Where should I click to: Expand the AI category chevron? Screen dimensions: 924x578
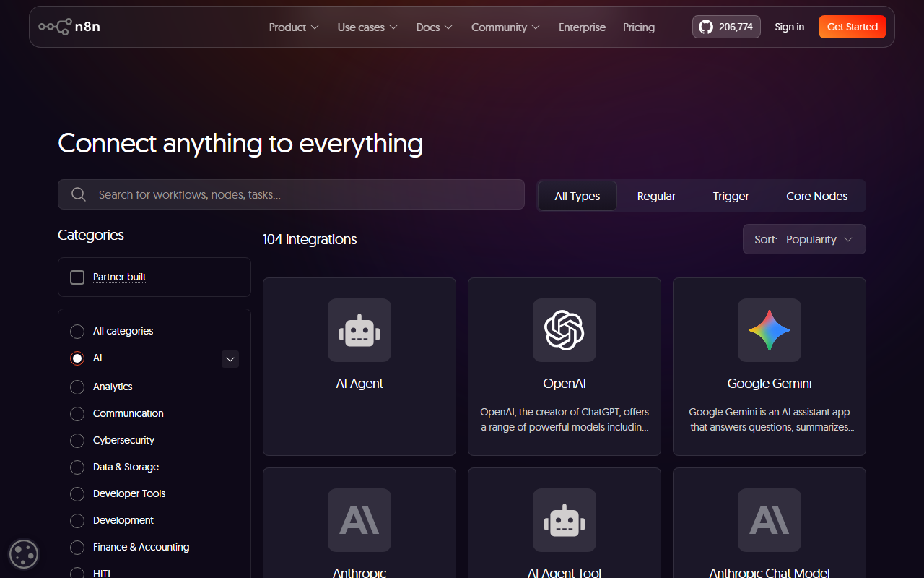pos(230,359)
